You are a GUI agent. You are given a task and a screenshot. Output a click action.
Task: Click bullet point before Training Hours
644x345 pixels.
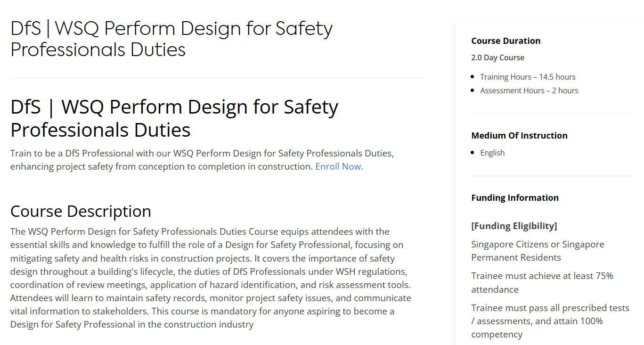(473, 77)
